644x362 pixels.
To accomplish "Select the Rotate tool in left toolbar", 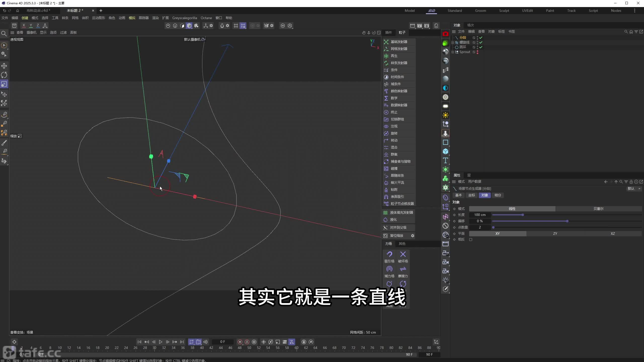I will (4, 75).
